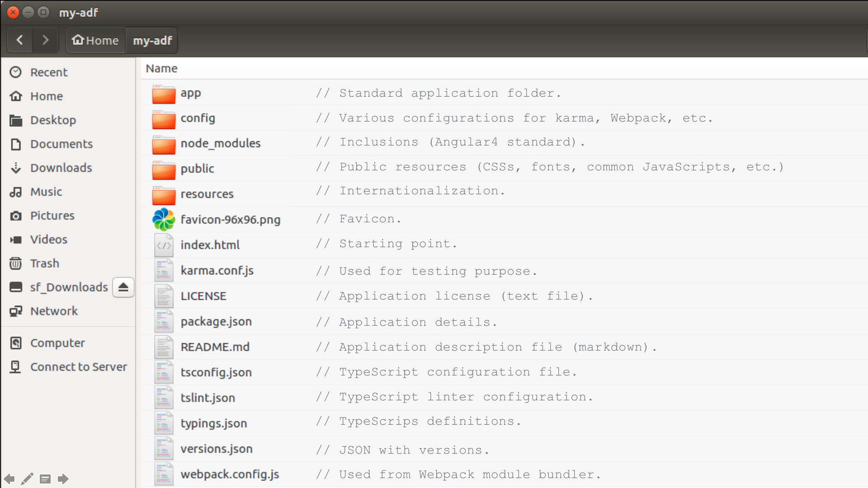Select the package.json file
Viewport: 868px width, 488px height.
pos(216,322)
